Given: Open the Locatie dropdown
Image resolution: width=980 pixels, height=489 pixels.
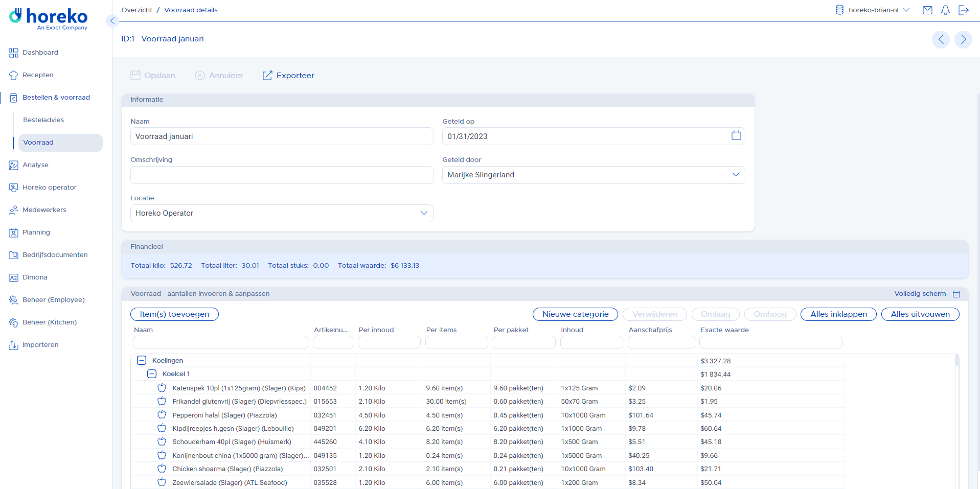Looking at the screenshot, I should 281,213.
